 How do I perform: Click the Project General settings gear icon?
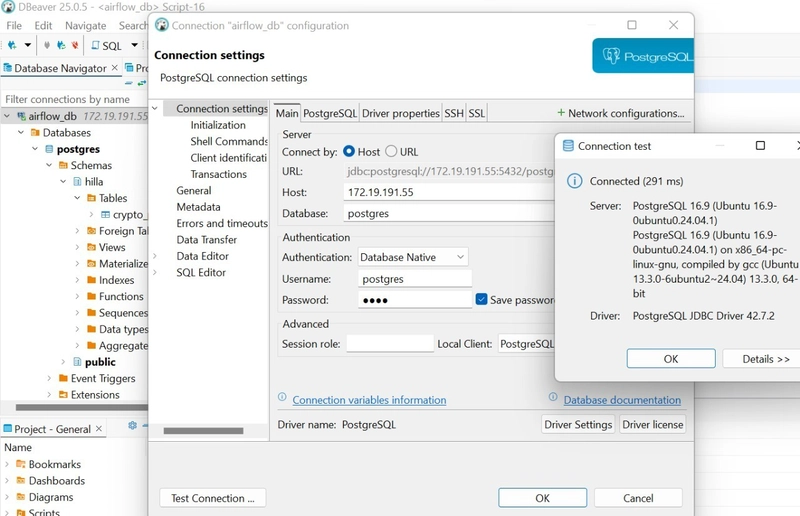tap(133, 425)
